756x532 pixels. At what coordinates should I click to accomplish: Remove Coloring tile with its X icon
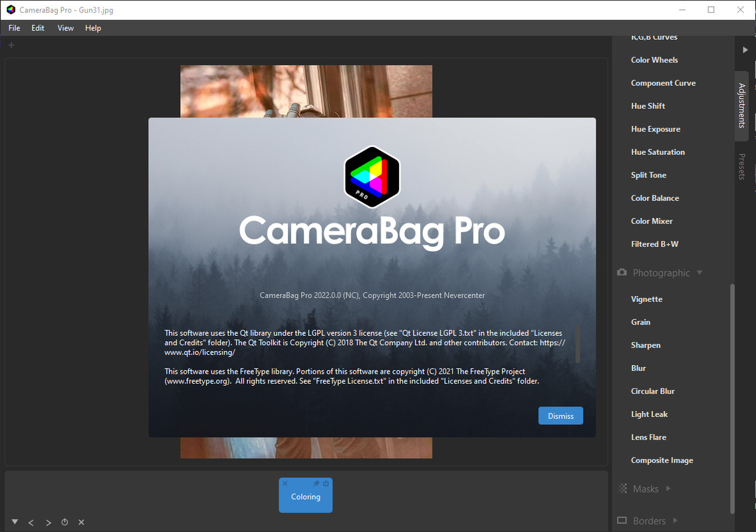pos(285,483)
